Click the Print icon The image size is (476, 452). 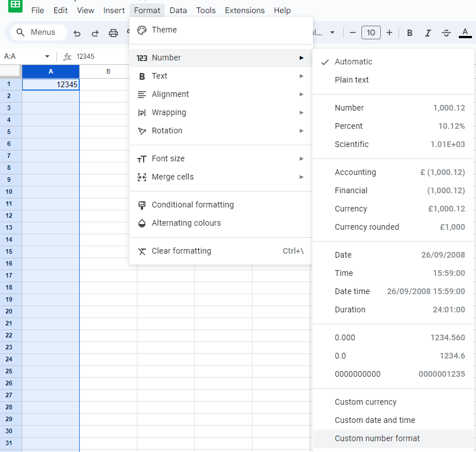coord(113,33)
